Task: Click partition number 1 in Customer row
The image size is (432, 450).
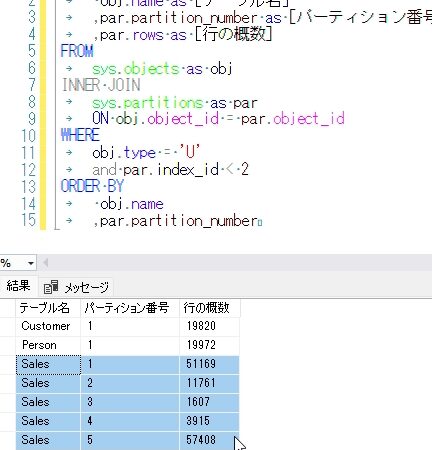Action: pyautogui.click(x=130, y=326)
